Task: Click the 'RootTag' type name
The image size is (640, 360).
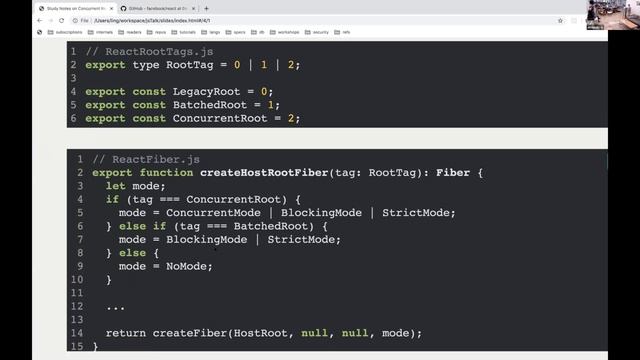Action: click(190, 65)
